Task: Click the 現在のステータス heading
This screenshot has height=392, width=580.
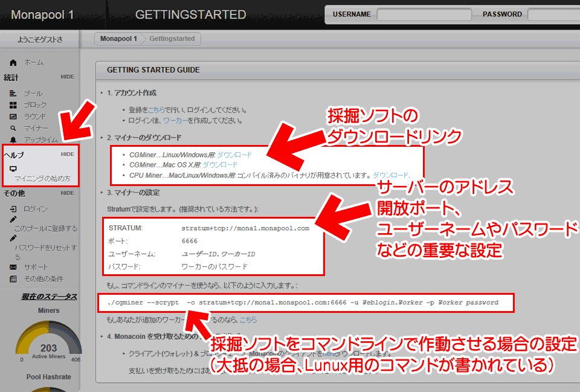Action: 49,297
